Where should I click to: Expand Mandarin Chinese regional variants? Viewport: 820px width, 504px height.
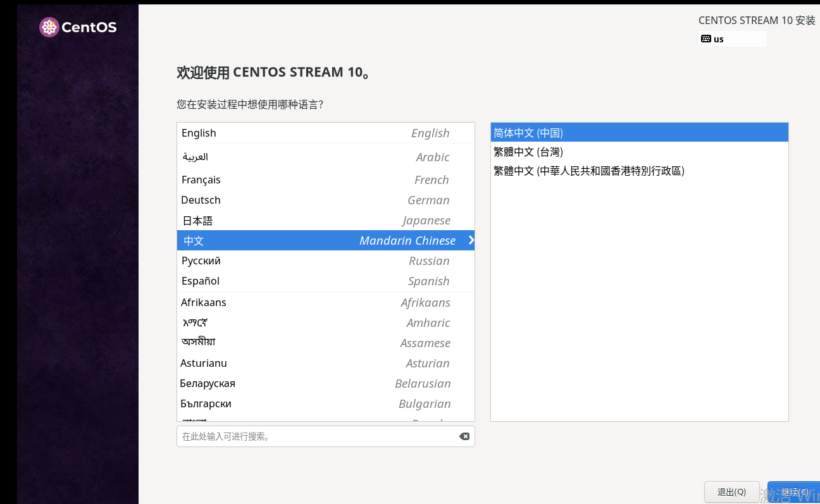point(471,240)
